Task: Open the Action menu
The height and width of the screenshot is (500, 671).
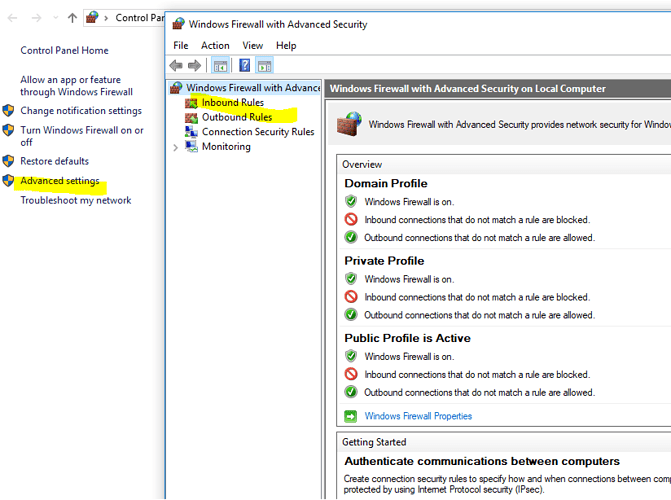Action: click(215, 45)
